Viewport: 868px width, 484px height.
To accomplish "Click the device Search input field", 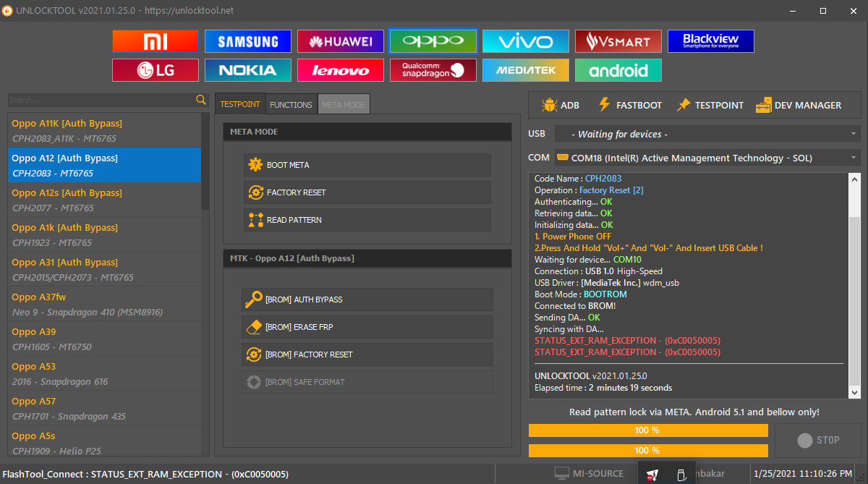I will tap(101, 100).
